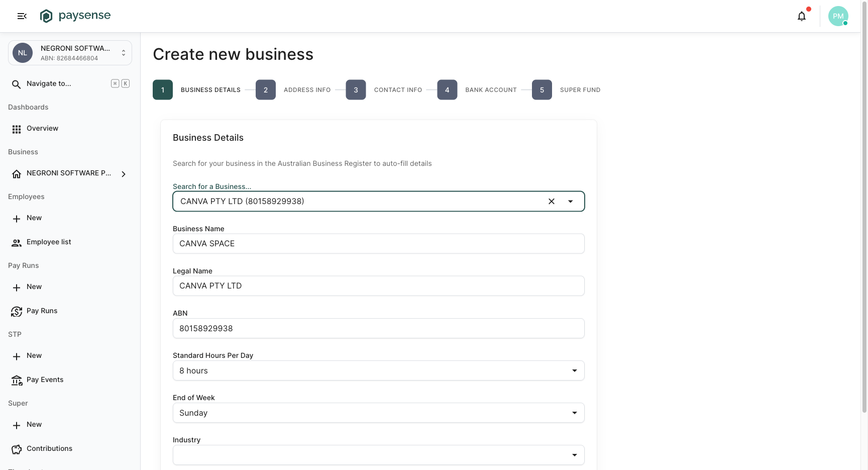Image resolution: width=868 pixels, height=470 pixels.
Task: Click the Pay Events bank icon
Action: coord(17,381)
